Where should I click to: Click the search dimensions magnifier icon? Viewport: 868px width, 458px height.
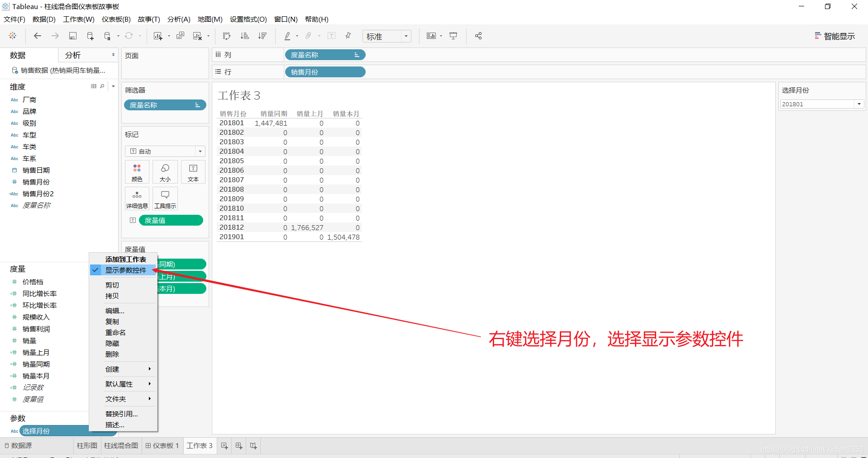coord(102,86)
